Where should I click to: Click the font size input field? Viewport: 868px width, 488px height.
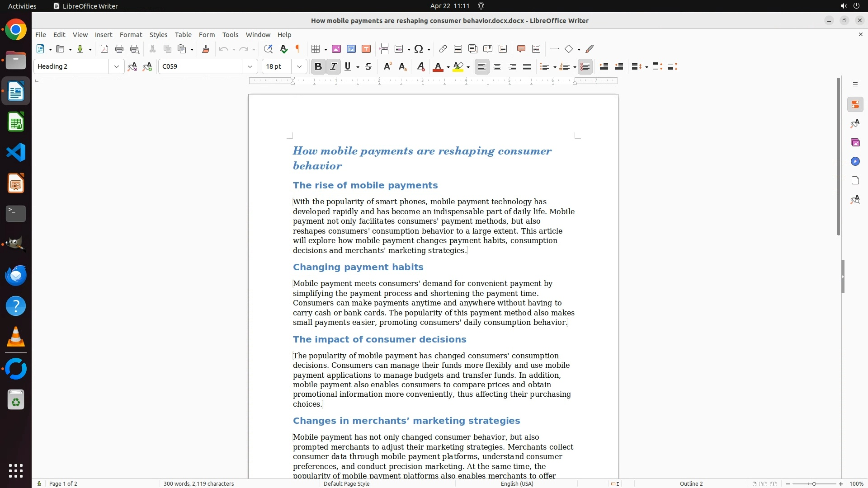[x=277, y=67]
